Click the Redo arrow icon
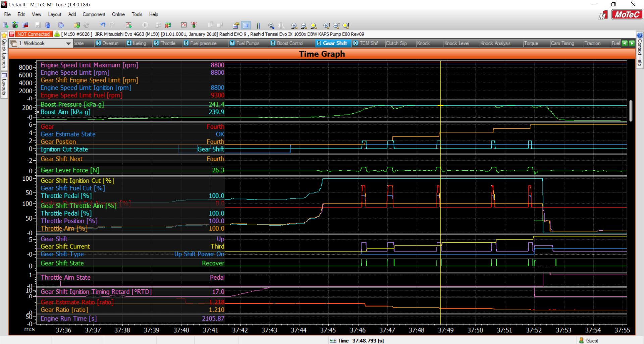 coord(112,25)
